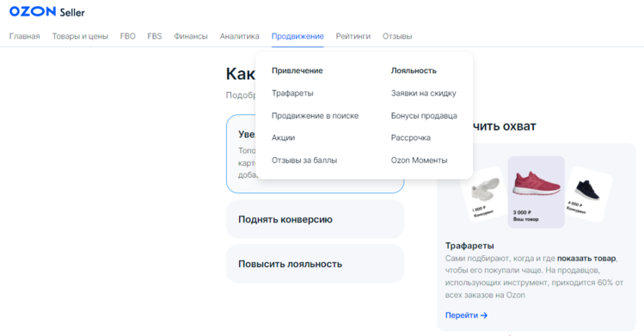This screenshot has height=336, width=644.
Task: Click the Привлечение menu section header
Action: click(297, 70)
